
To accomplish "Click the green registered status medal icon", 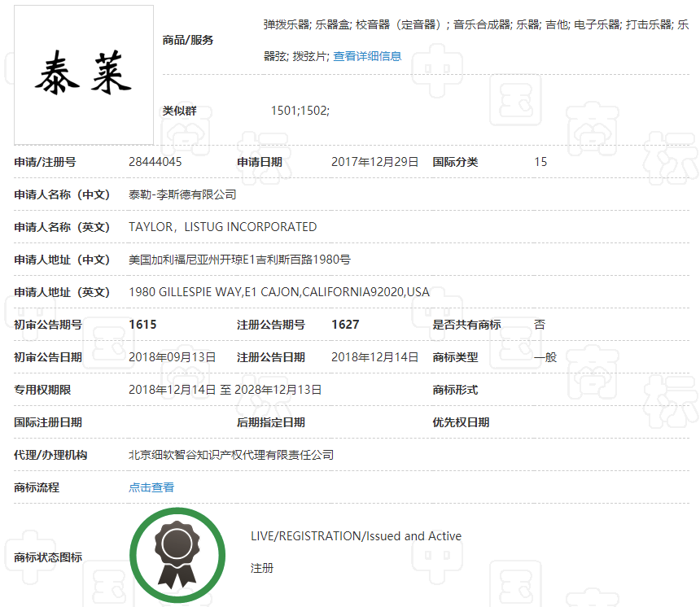I will tap(177, 555).
